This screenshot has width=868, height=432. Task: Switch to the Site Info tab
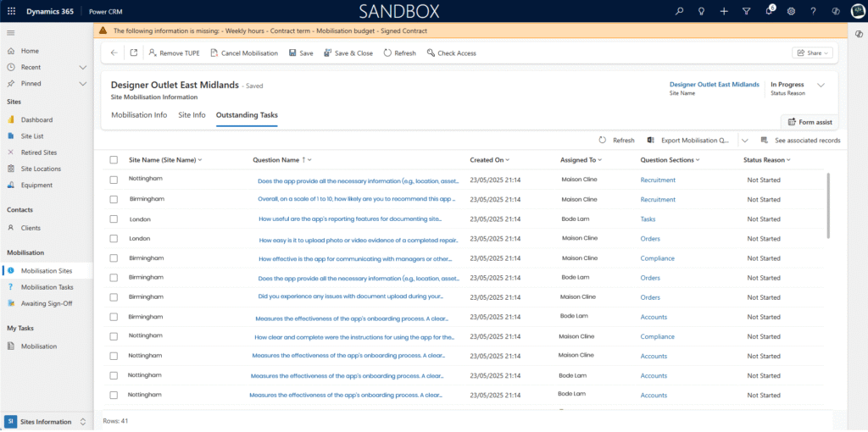pyautogui.click(x=192, y=115)
